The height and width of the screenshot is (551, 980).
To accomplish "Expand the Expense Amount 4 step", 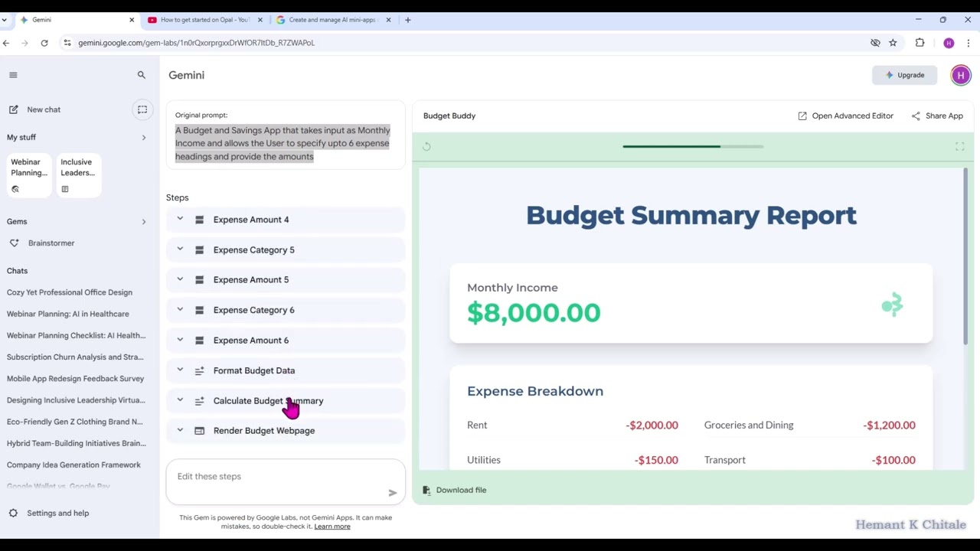I will [x=180, y=219].
